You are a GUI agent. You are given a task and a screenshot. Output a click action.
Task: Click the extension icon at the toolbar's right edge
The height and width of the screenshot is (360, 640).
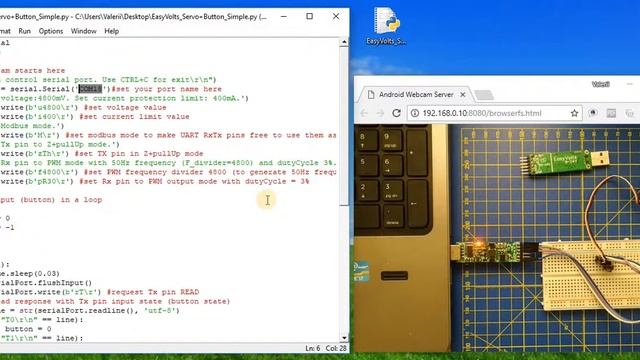click(x=629, y=113)
